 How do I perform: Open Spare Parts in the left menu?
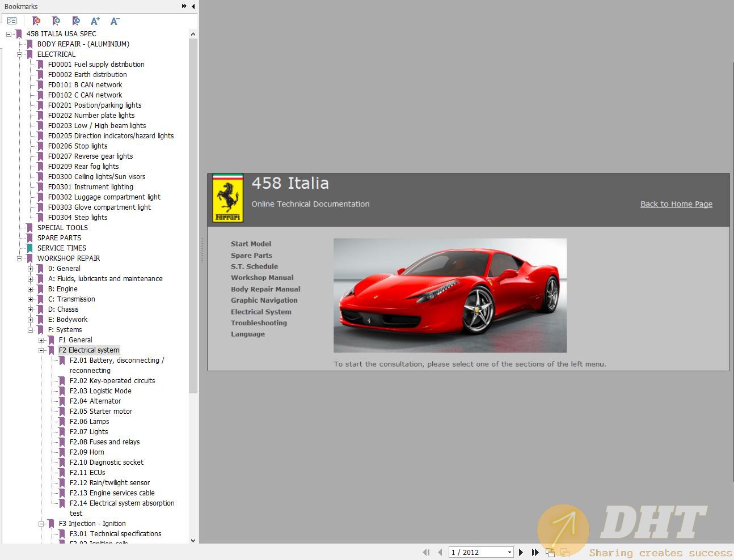[x=251, y=255]
